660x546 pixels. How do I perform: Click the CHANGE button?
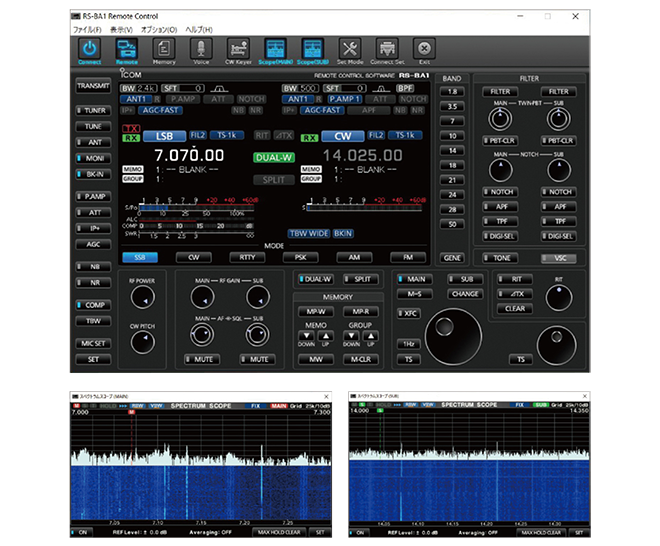pos(465,294)
